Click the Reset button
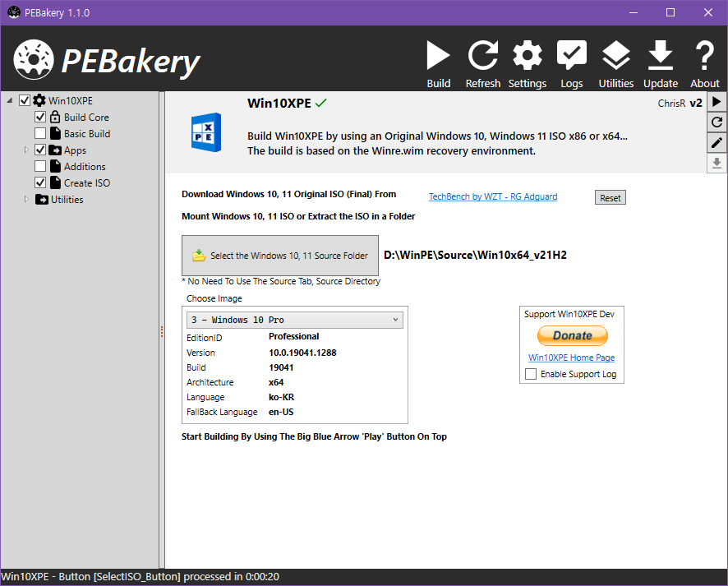The height and width of the screenshot is (586, 728). click(x=610, y=197)
